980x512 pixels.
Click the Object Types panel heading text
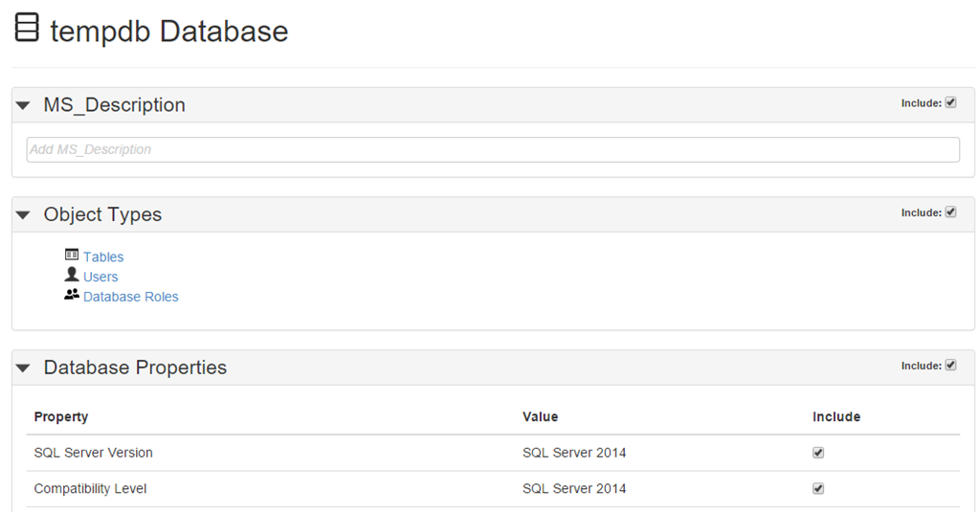102,214
